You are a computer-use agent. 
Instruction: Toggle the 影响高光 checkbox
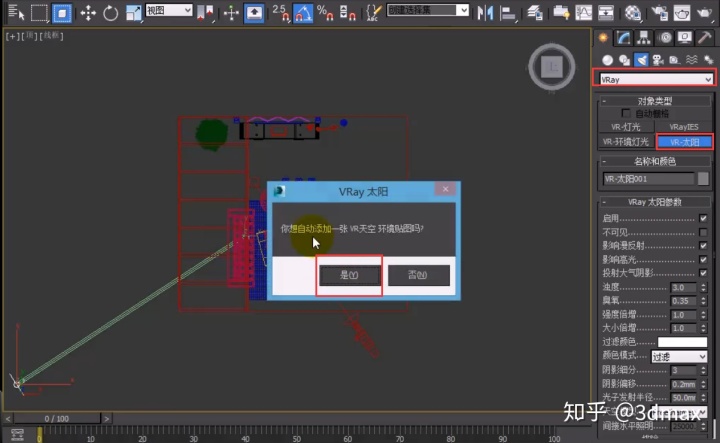tap(703, 259)
